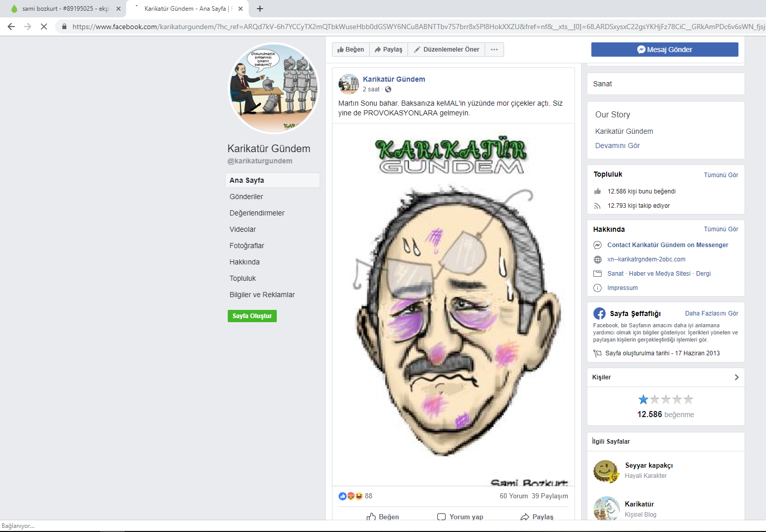This screenshot has height=532, width=766.
Task: Click the globe public audience icon
Action: [388, 89]
